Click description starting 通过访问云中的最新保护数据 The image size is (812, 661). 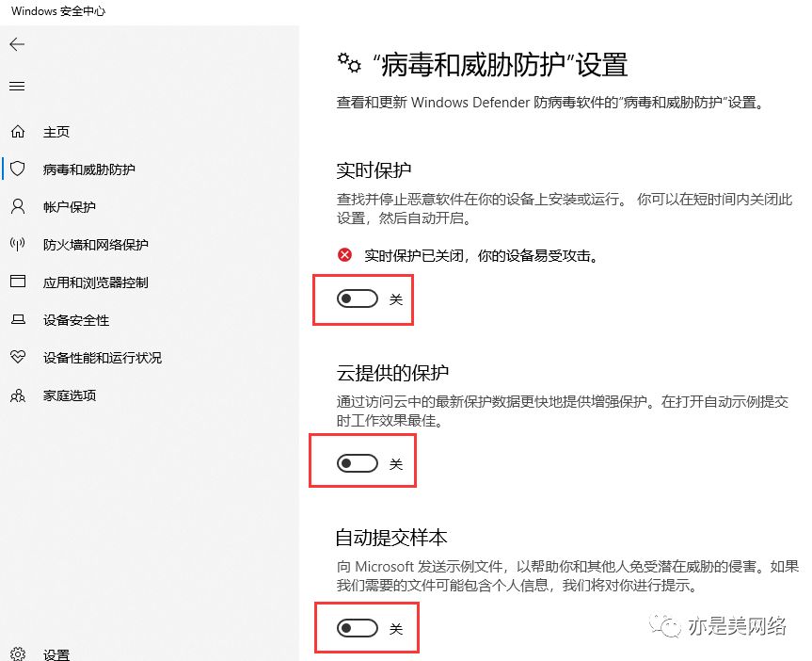point(563,411)
